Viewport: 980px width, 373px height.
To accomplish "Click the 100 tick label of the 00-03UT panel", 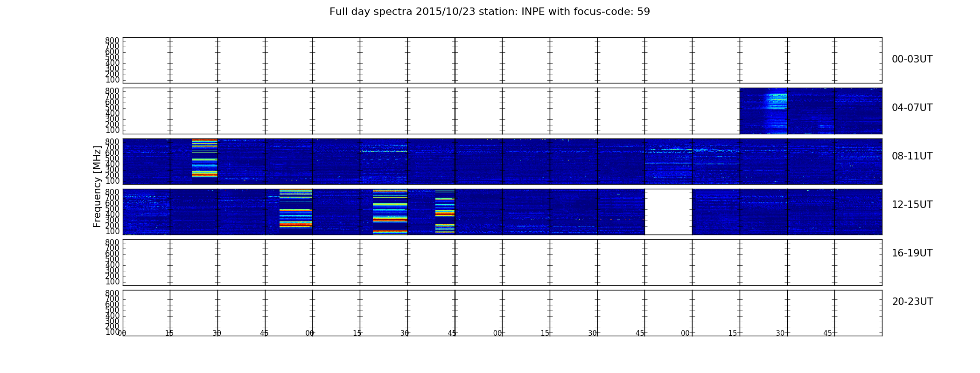I will [x=112, y=80].
